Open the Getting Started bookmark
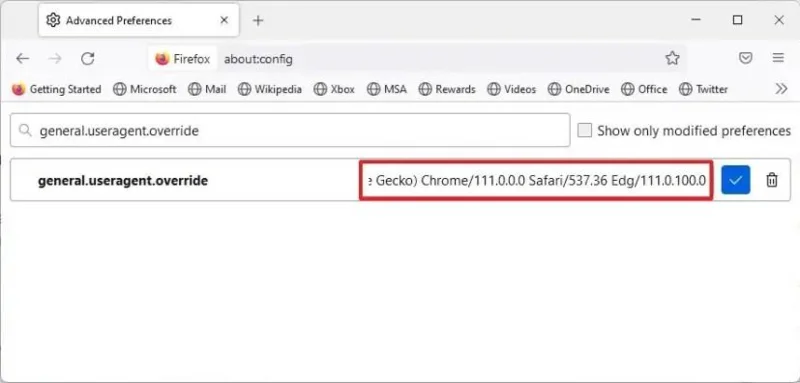Viewport: 800px width, 383px height. (57, 89)
